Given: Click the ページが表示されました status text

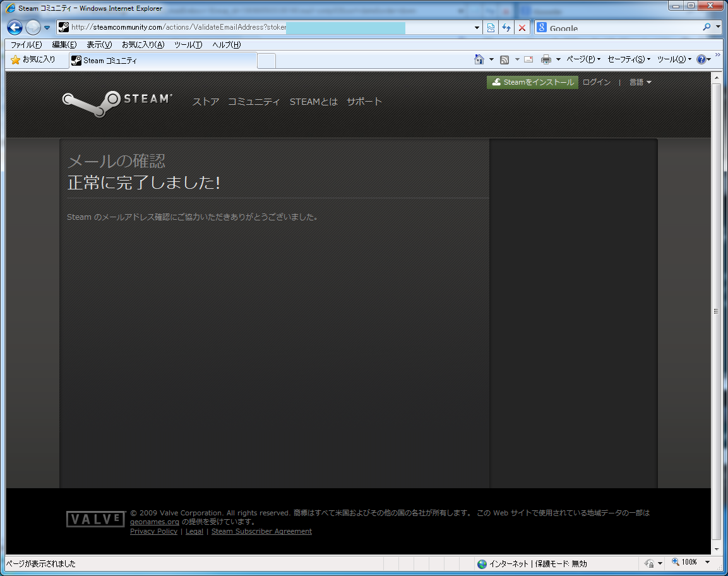Looking at the screenshot, I should click(x=41, y=563).
